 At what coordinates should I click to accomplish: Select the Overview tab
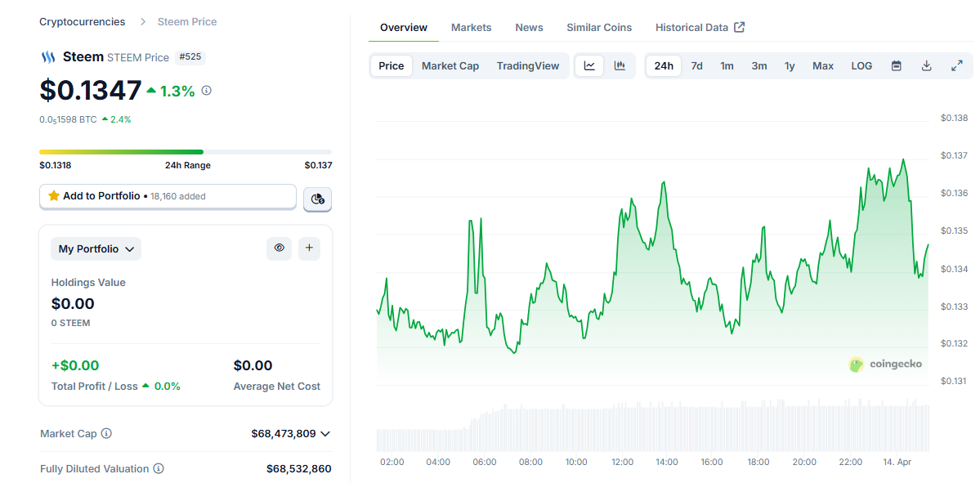coord(404,28)
